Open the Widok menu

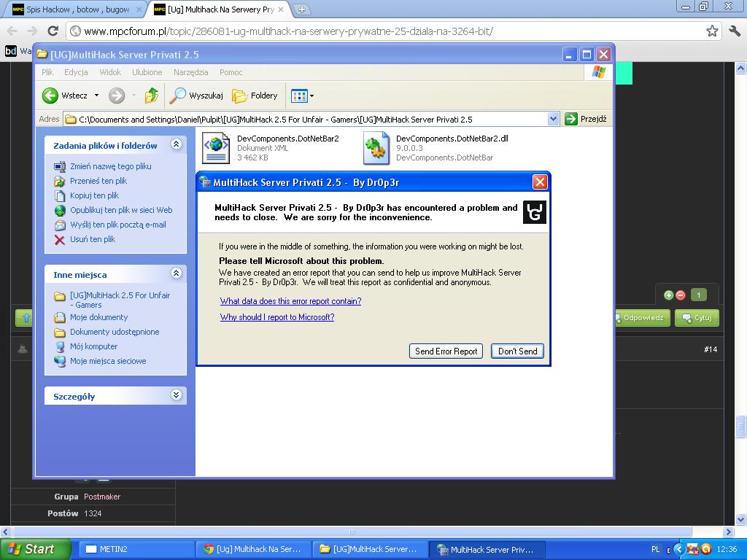click(x=110, y=72)
